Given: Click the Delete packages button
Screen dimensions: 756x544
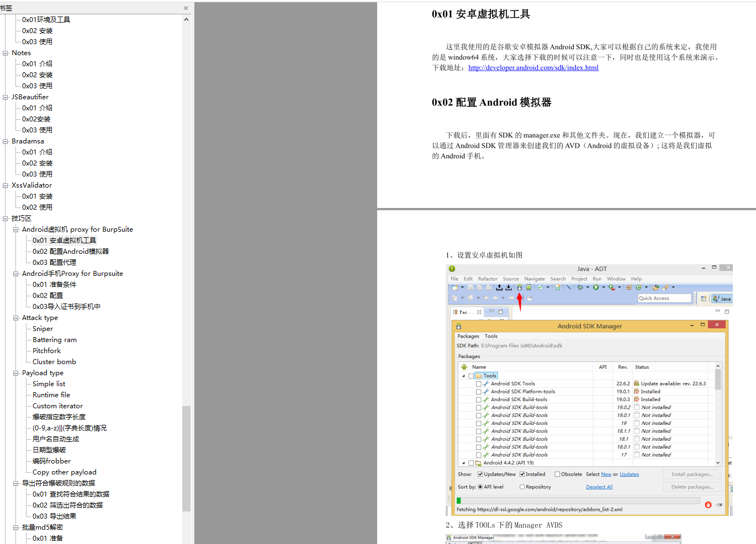Looking at the screenshot, I should coord(692,487).
